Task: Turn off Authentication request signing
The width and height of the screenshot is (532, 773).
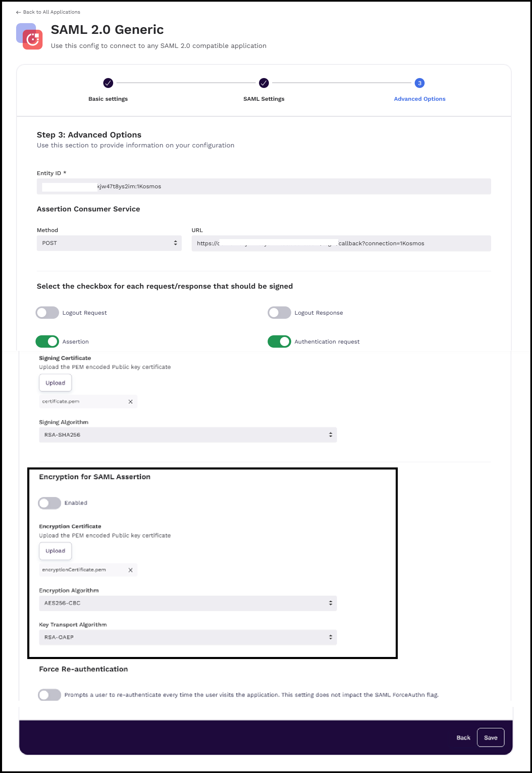Action: click(279, 341)
